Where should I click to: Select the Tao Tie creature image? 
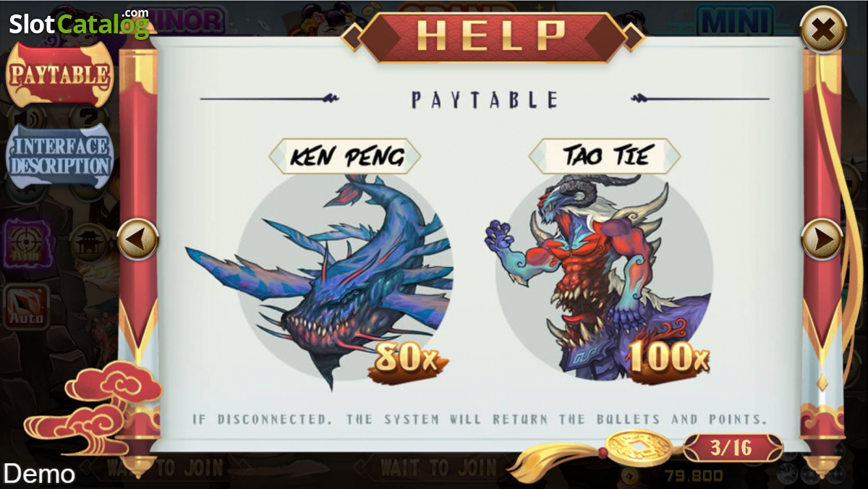[x=600, y=275]
